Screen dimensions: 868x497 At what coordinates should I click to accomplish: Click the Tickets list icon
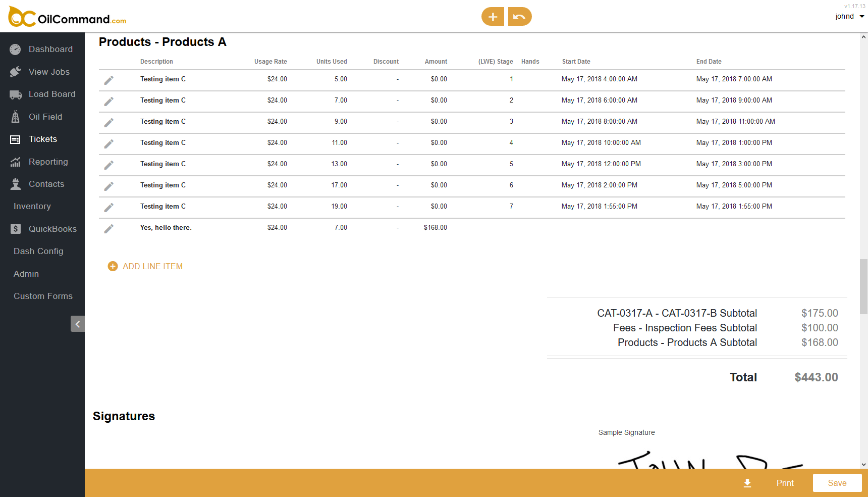[x=16, y=139]
